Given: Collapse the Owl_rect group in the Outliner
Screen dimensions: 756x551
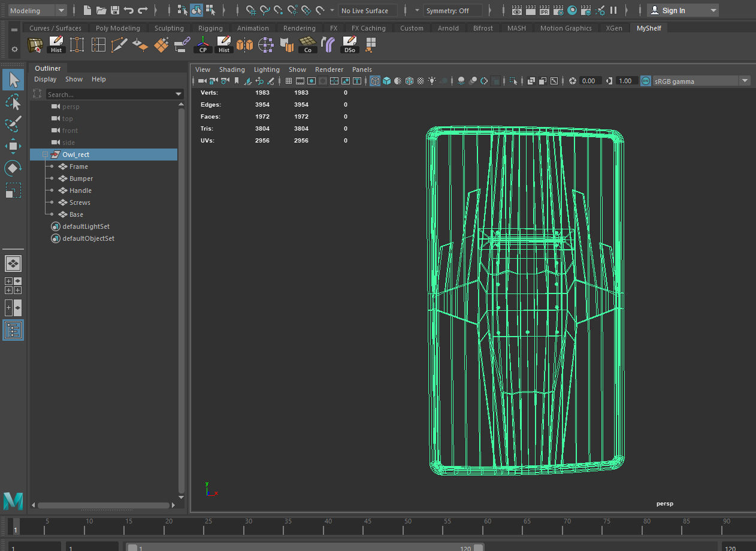Looking at the screenshot, I should pyautogui.click(x=46, y=155).
